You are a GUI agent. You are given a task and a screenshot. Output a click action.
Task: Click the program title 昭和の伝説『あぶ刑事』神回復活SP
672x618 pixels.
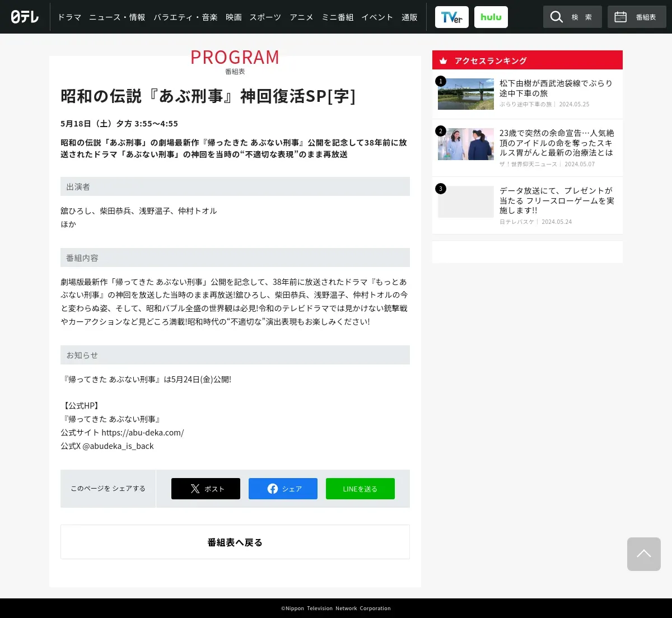208,96
